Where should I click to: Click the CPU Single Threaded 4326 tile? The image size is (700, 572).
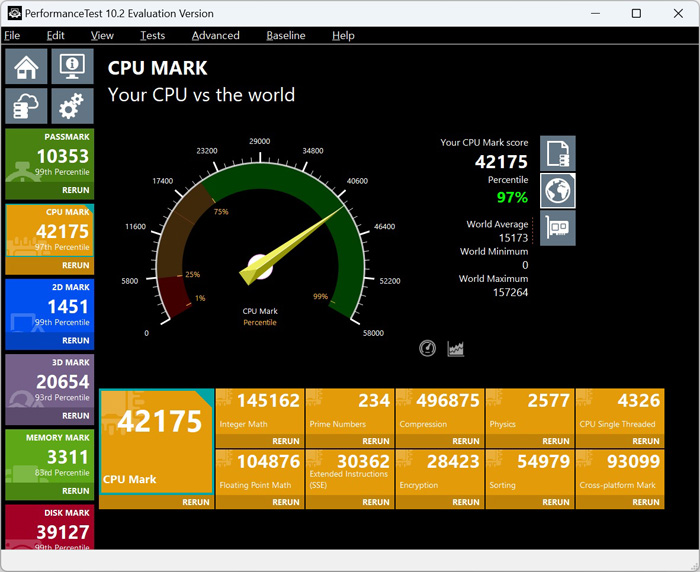620,412
